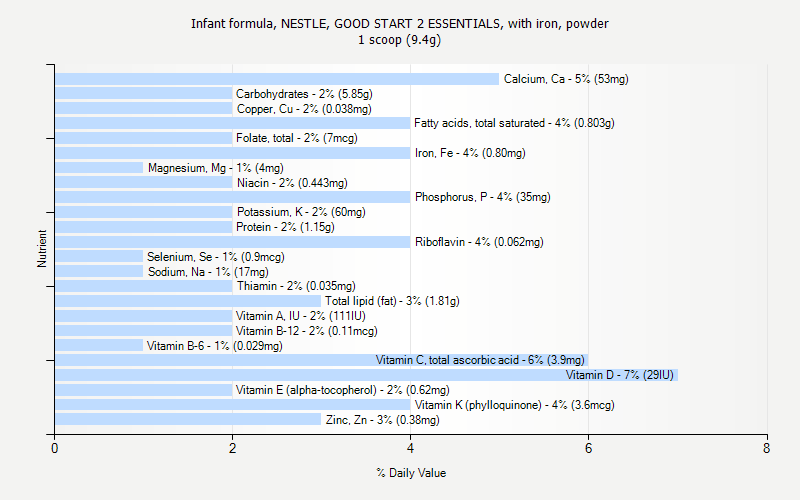Viewport: 800px width, 500px height.
Task: Click the 'Total lipid (fat) - 3% (1.81g)' label
Action: [x=392, y=301]
